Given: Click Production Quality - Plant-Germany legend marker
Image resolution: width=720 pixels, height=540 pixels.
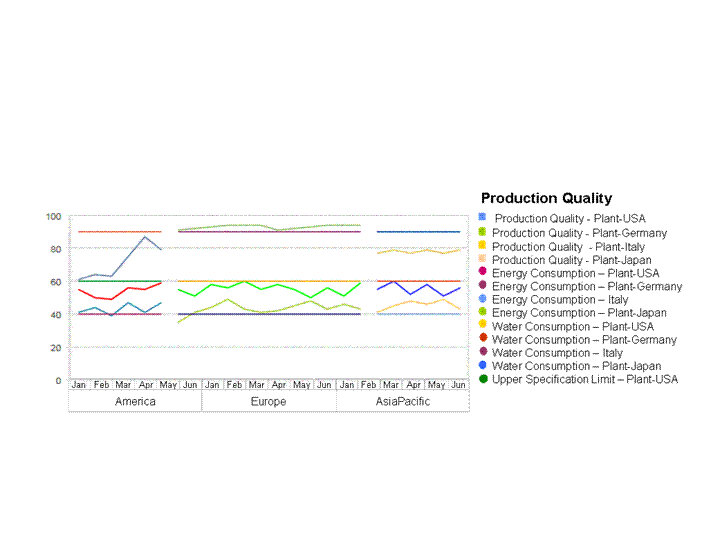Looking at the screenshot, I should click(483, 233).
